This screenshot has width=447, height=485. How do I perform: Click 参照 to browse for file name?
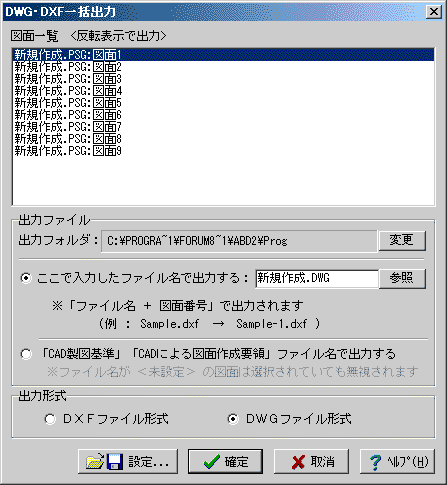(402, 278)
